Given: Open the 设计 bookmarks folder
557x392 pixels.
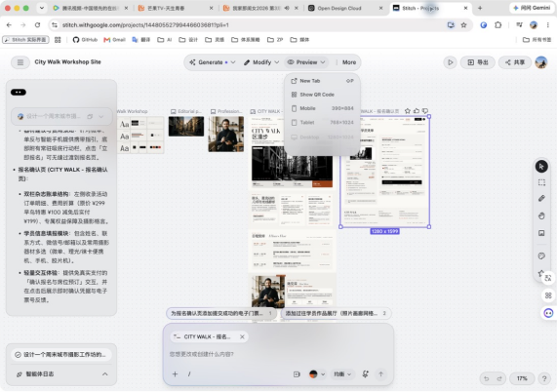Looking at the screenshot, I should [x=188, y=40].
